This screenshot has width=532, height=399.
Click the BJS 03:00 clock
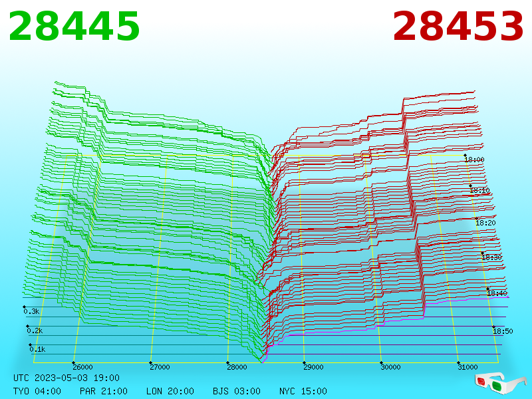237,391
